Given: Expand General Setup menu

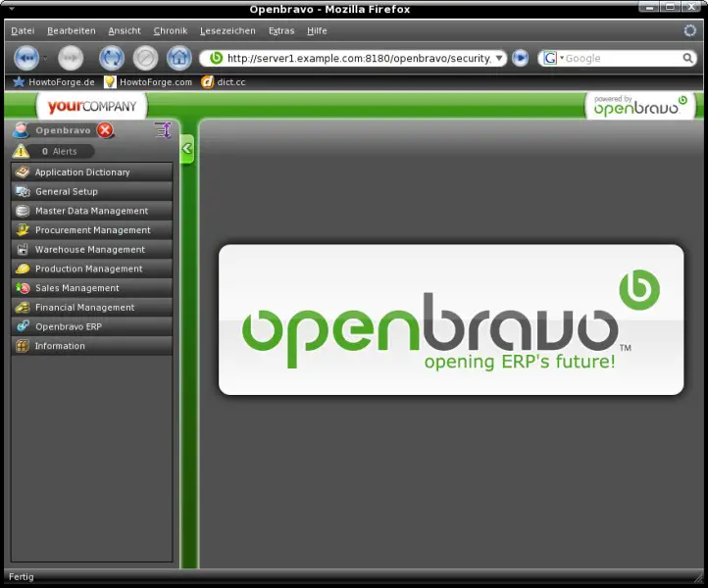Looking at the screenshot, I should tap(92, 191).
